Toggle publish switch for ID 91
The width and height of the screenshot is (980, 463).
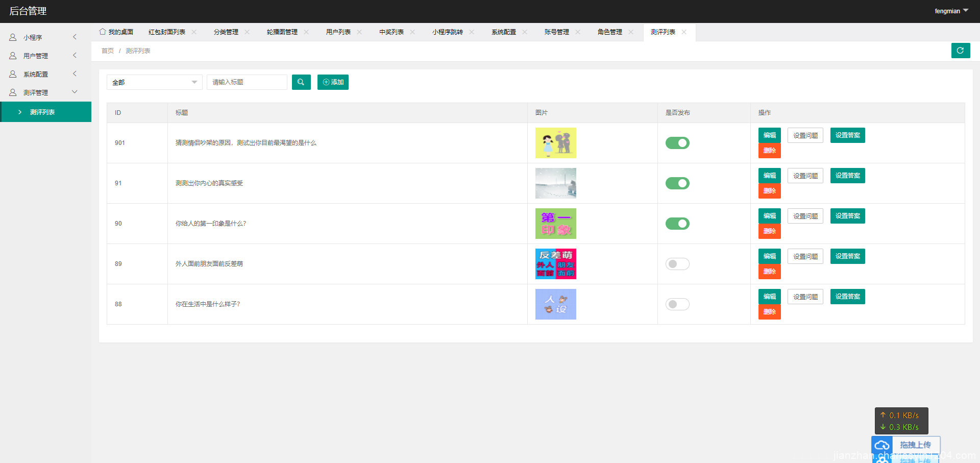click(x=677, y=183)
